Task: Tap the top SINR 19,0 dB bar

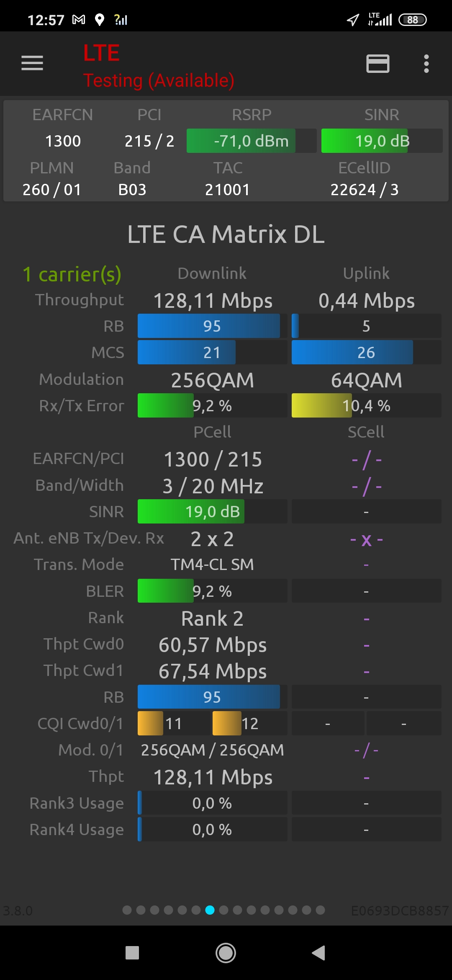Action: pos(382,141)
